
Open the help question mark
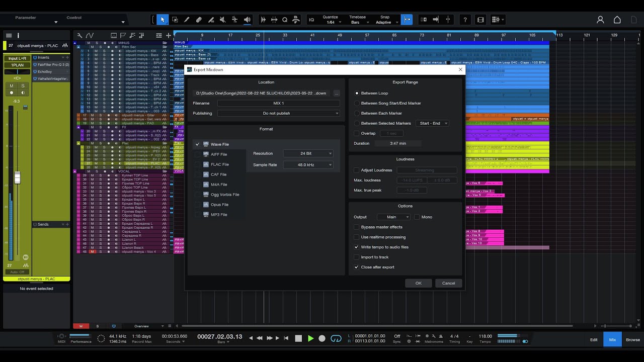(465, 20)
